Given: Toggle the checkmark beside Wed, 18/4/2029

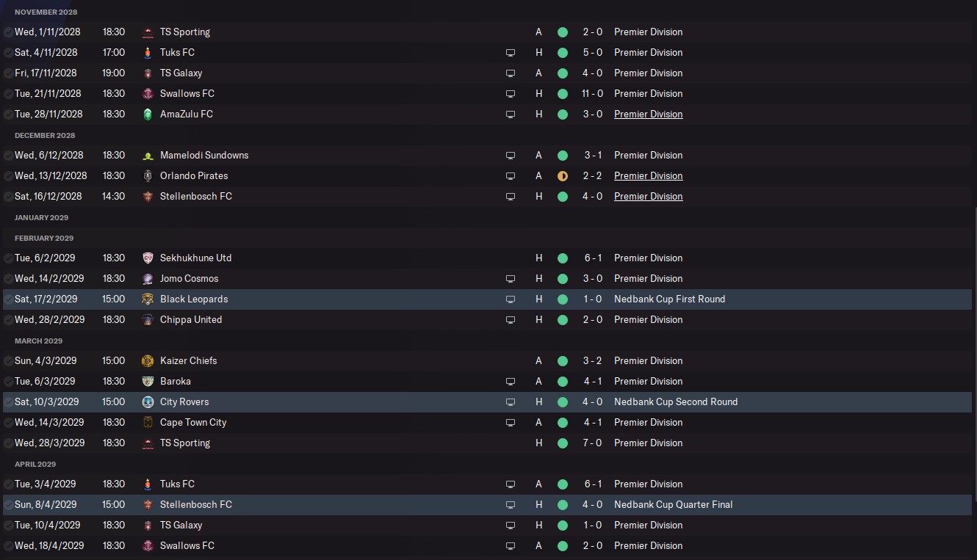Looking at the screenshot, I should tap(8, 546).
